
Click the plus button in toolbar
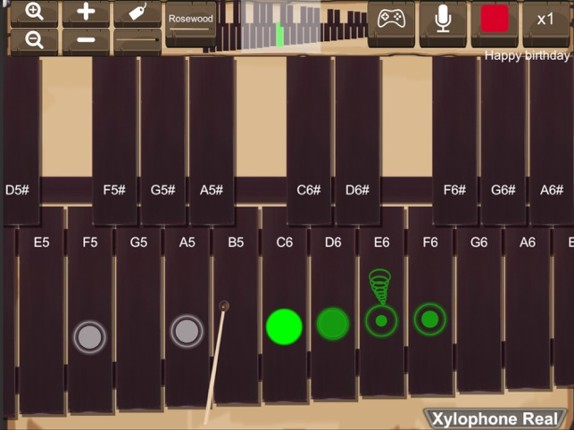[86, 12]
